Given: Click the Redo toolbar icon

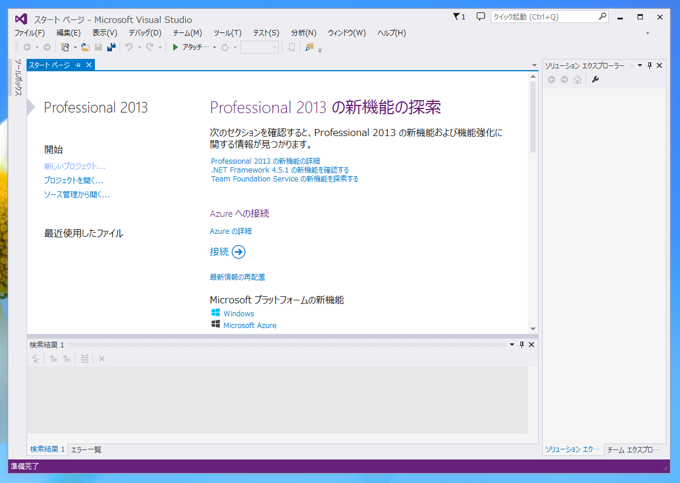Looking at the screenshot, I should 150,47.
